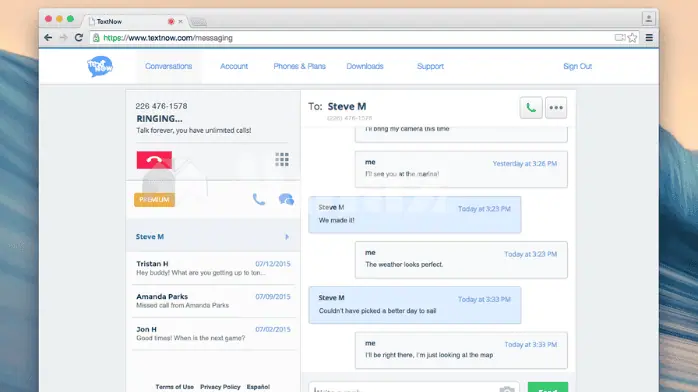Start new conversation with chat bubbles icon
698x392 pixels.
286,199
